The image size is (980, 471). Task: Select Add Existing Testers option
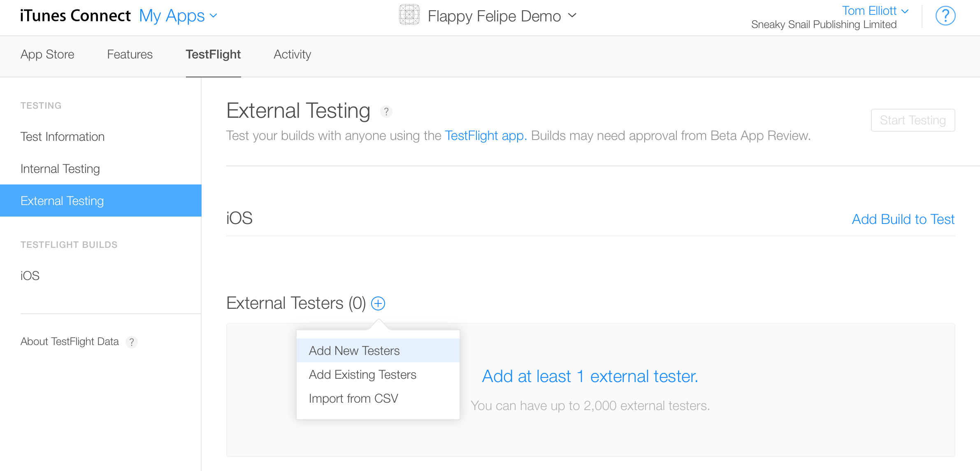(x=362, y=374)
